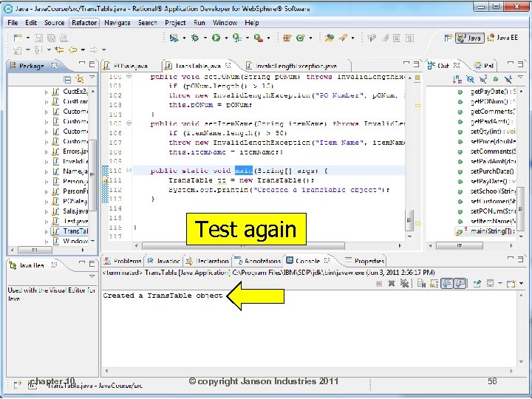Select main(String[]) in Outline
Screen dimensions: 532x399
pos(486,231)
